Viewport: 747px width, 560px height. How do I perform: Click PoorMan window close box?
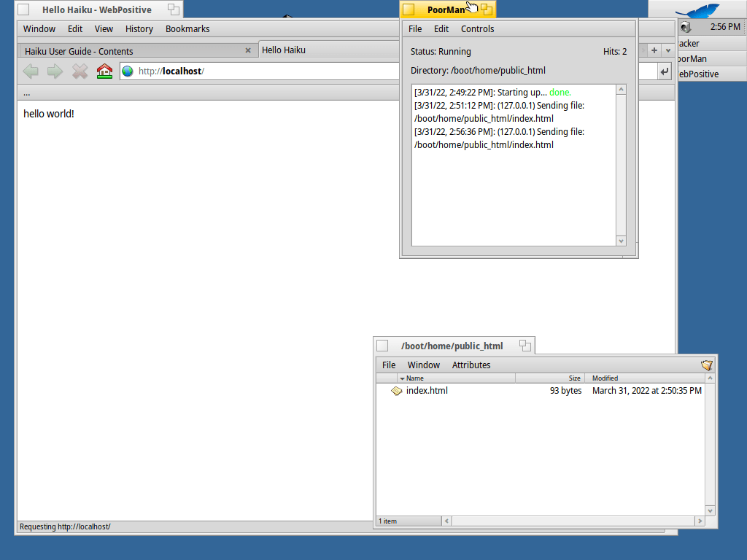[409, 9]
